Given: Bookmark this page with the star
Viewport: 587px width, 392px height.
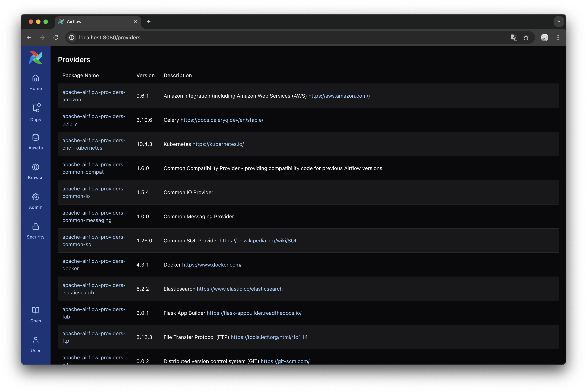Looking at the screenshot, I should click(x=526, y=37).
